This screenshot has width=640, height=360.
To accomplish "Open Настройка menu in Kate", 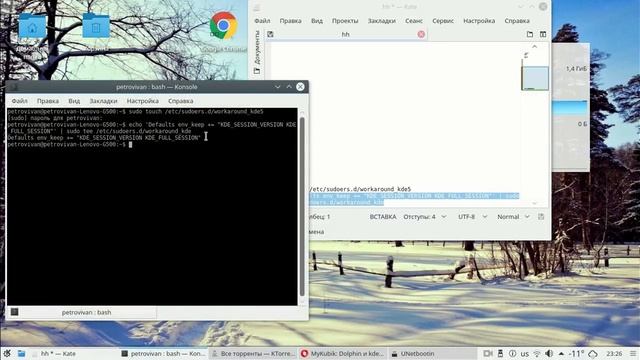I will (x=479, y=21).
